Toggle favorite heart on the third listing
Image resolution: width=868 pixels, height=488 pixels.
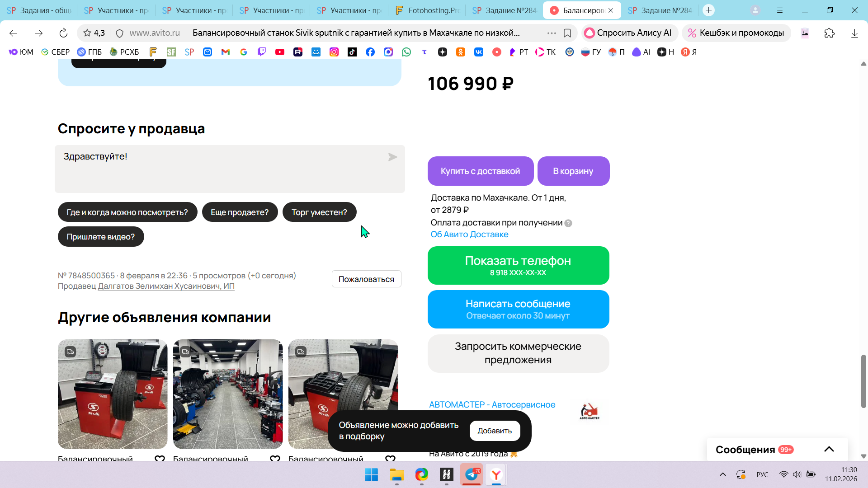(390, 459)
